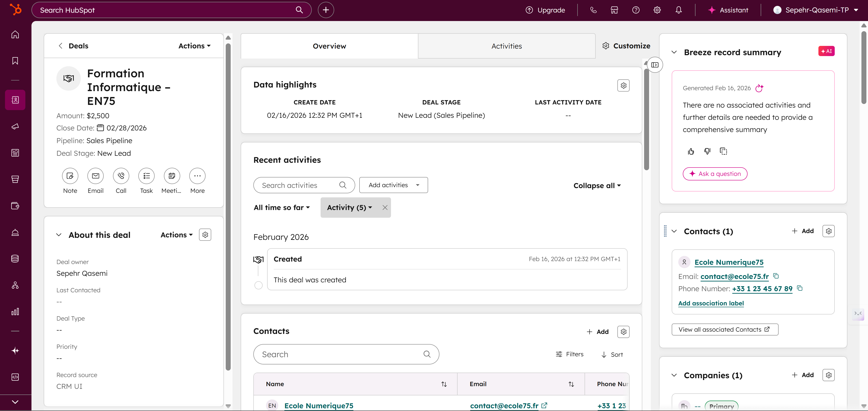
Task: Open the Home icon in the sidebar
Action: pyautogui.click(x=15, y=34)
